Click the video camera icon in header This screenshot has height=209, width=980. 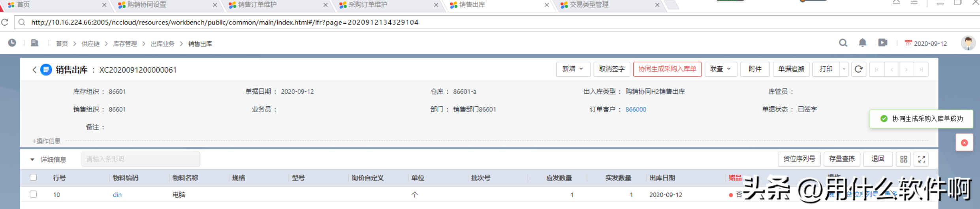pos(882,43)
